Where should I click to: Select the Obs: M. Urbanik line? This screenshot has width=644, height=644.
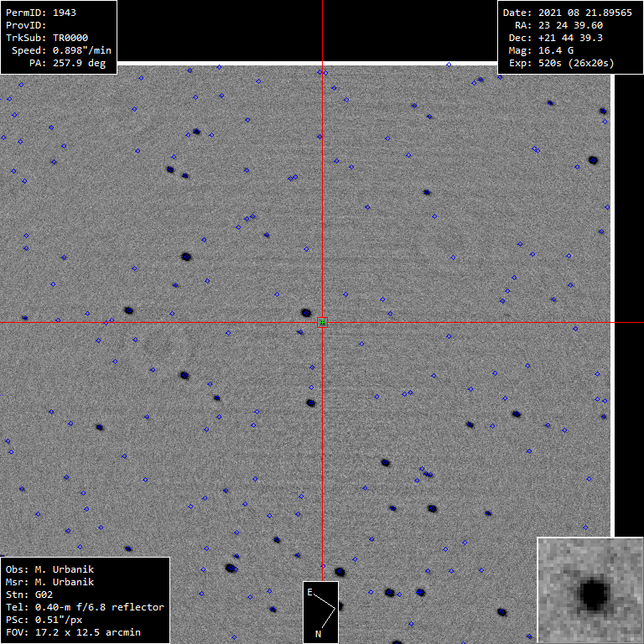tap(49, 569)
